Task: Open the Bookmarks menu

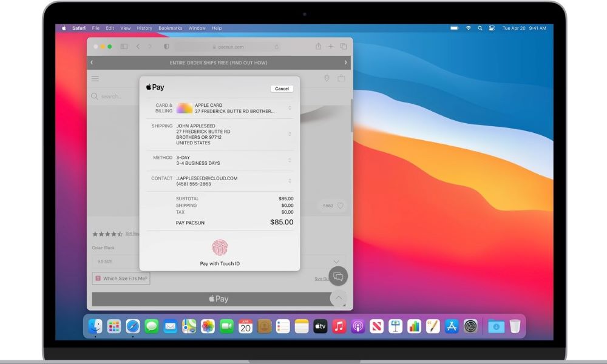Action: [171, 29]
